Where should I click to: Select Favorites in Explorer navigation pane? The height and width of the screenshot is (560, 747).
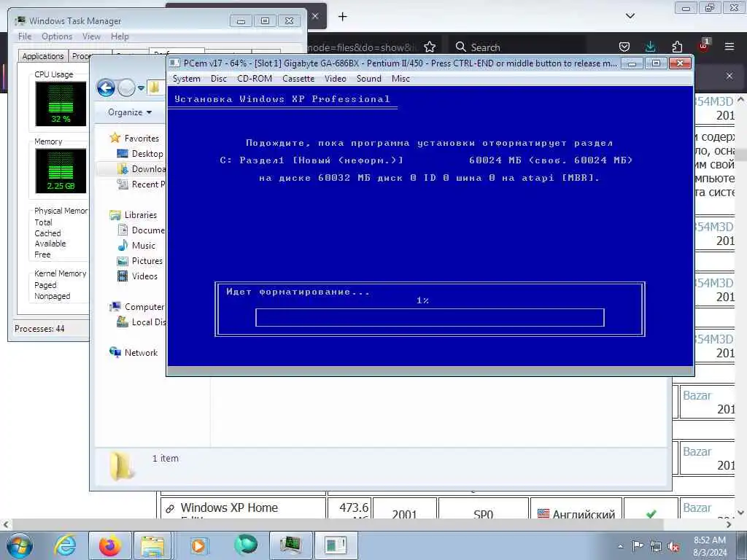[x=142, y=138]
